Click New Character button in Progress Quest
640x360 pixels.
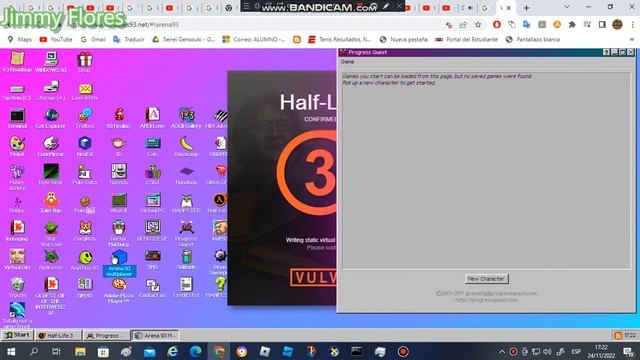pyautogui.click(x=486, y=279)
